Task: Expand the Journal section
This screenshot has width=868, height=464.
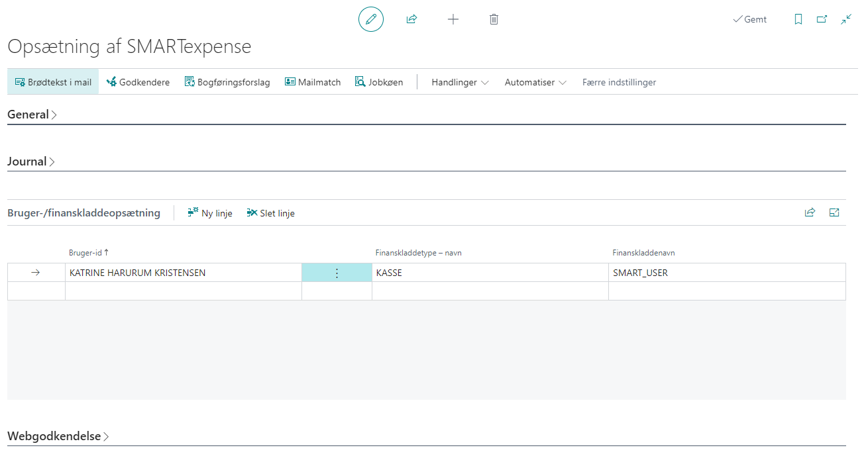Action: 31,162
